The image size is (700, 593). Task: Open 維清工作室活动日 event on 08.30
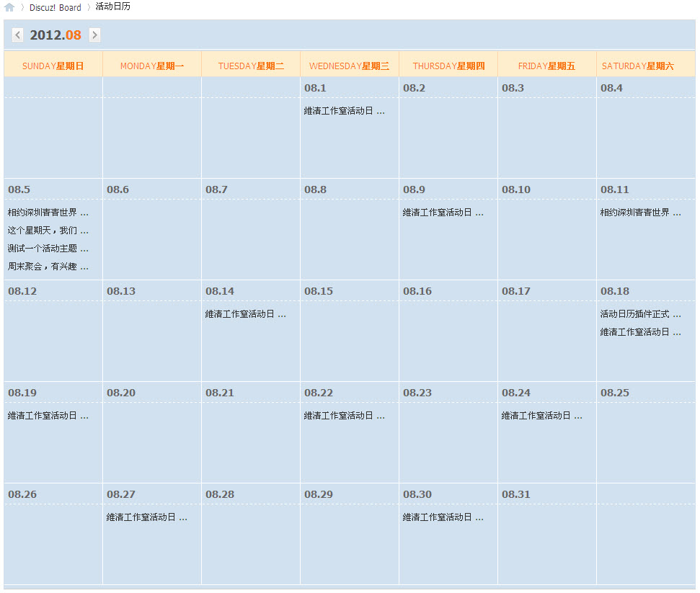point(443,517)
